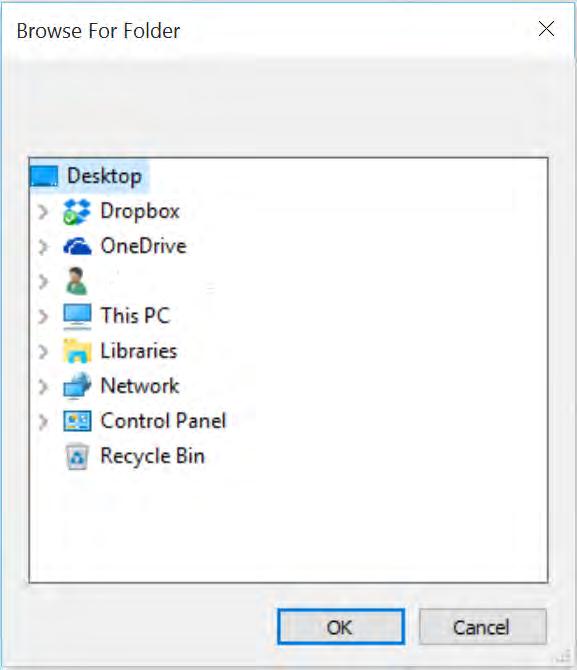Confirm selection with OK button
The image size is (577, 670).
click(x=341, y=627)
